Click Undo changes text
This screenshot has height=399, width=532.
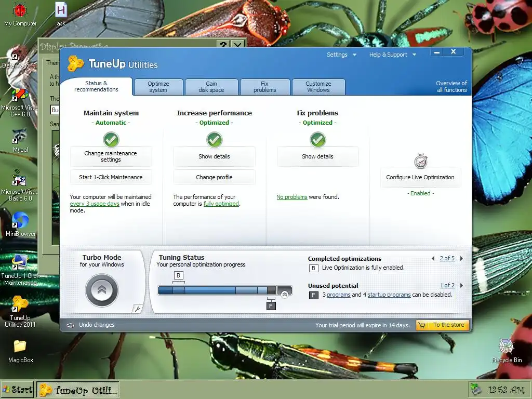(x=97, y=325)
